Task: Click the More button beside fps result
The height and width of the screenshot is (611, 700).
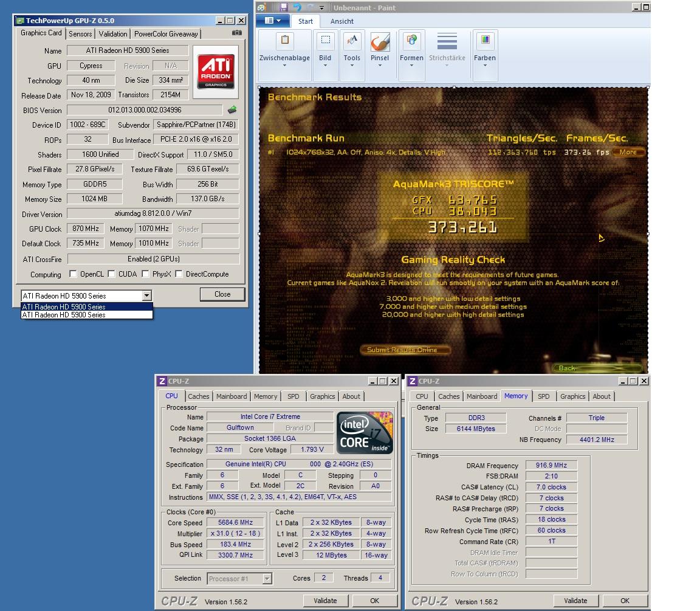Action: (x=628, y=153)
